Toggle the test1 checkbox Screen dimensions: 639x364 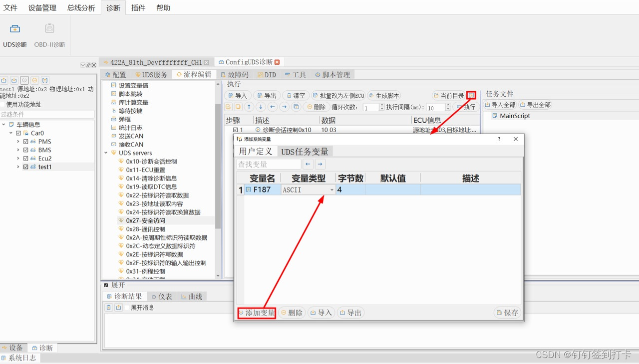pos(26,167)
